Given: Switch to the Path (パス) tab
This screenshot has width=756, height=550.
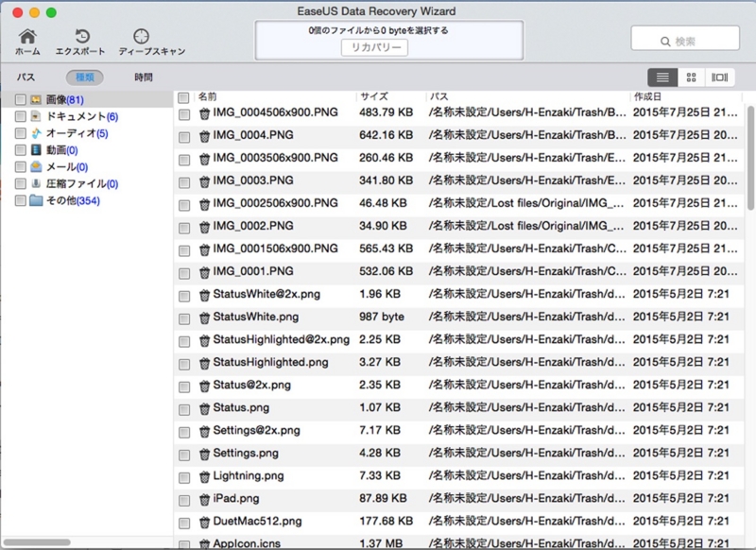Looking at the screenshot, I should 26,77.
